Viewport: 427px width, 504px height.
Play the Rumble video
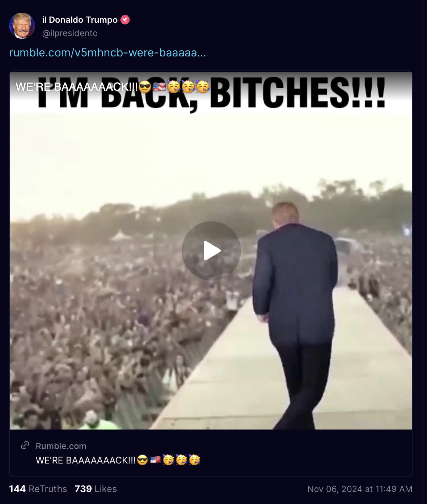point(211,251)
